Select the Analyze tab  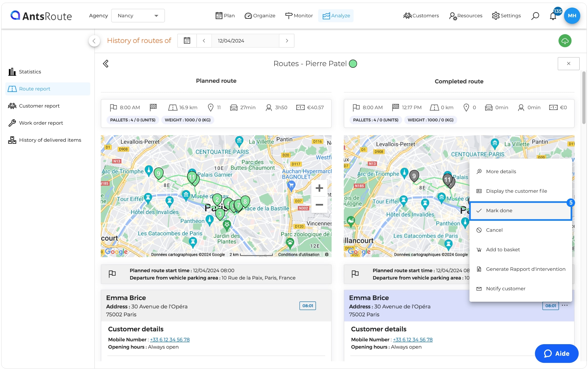coord(336,16)
